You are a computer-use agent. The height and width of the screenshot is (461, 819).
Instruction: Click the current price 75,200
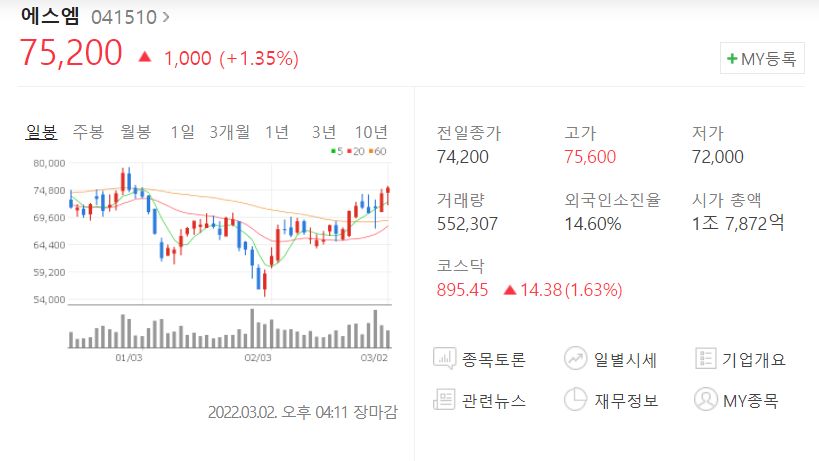coord(71,53)
